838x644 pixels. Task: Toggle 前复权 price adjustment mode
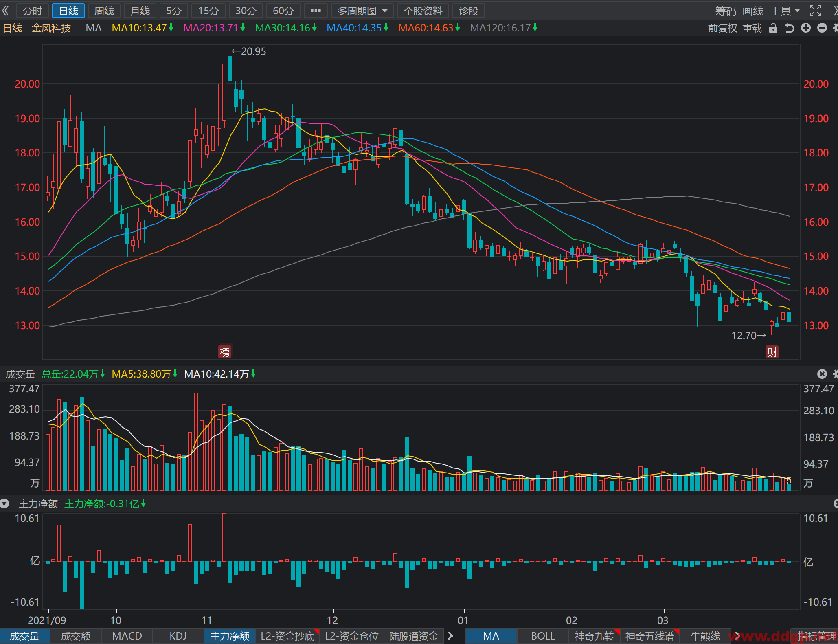pos(722,28)
